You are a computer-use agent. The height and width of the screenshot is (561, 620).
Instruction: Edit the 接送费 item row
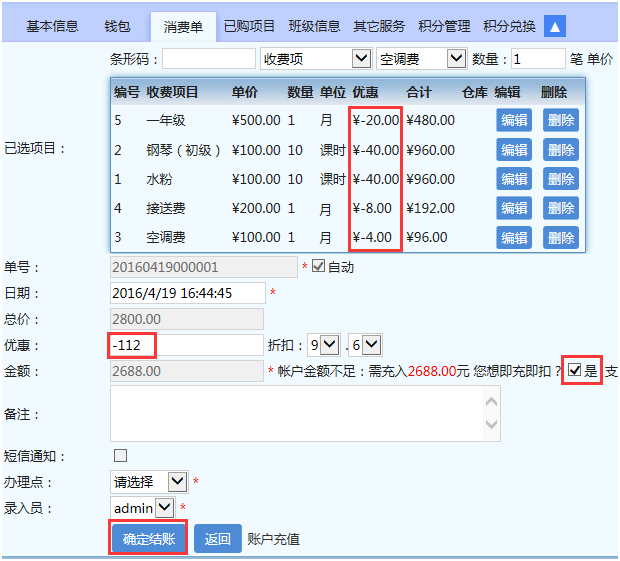pyautogui.click(x=514, y=209)
